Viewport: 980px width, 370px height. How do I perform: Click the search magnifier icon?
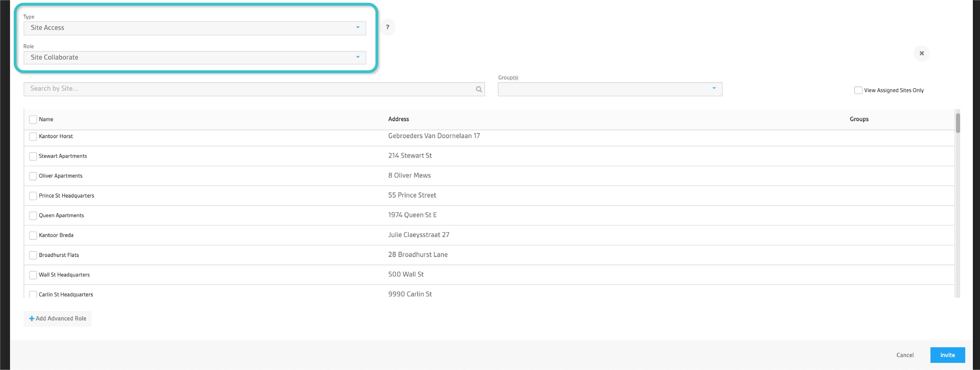[479, 89]
